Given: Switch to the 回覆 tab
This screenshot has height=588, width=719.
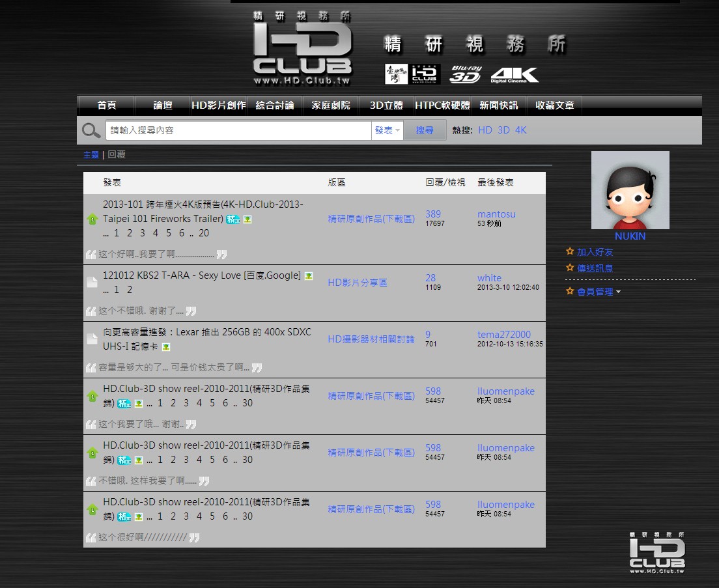Looking at the screenshot, I should click(117, 155).
